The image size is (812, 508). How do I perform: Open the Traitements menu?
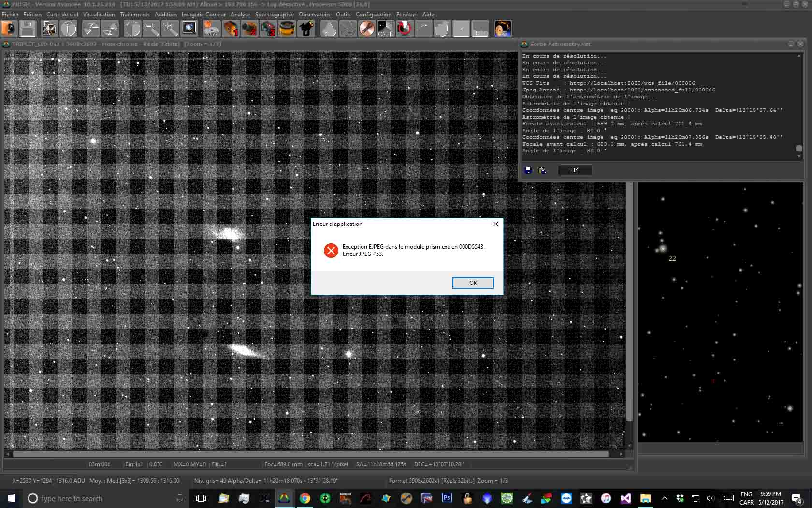click(x=135, y=15)
